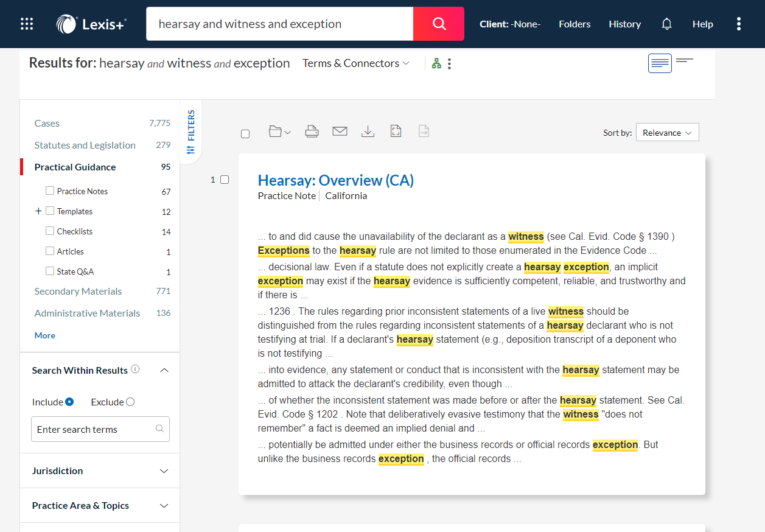Click the main search query field
This screenshot has width=765, height=532.
click(x=279, y=24)
